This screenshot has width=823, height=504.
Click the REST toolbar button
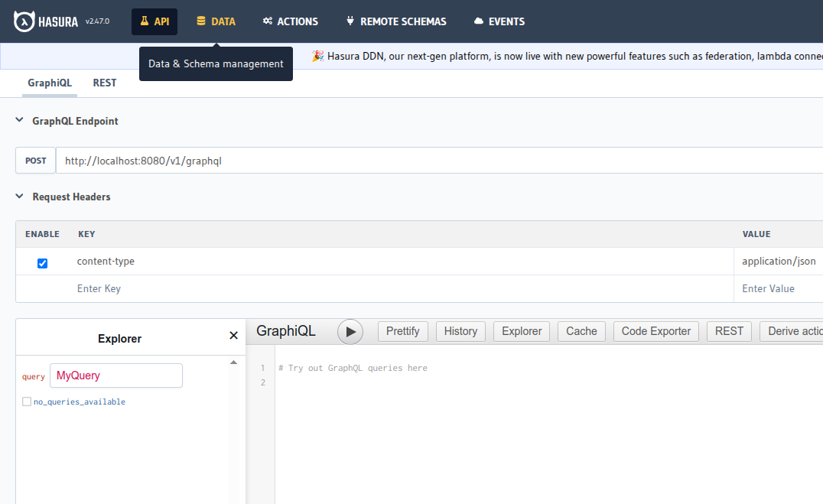729,331
